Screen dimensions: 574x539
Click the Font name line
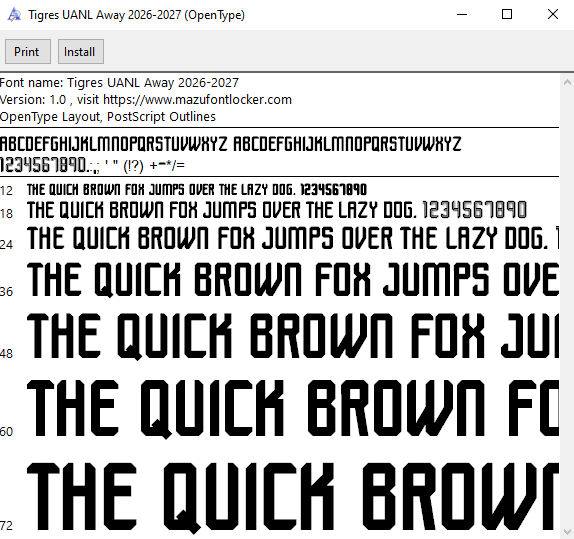point(119,83)
